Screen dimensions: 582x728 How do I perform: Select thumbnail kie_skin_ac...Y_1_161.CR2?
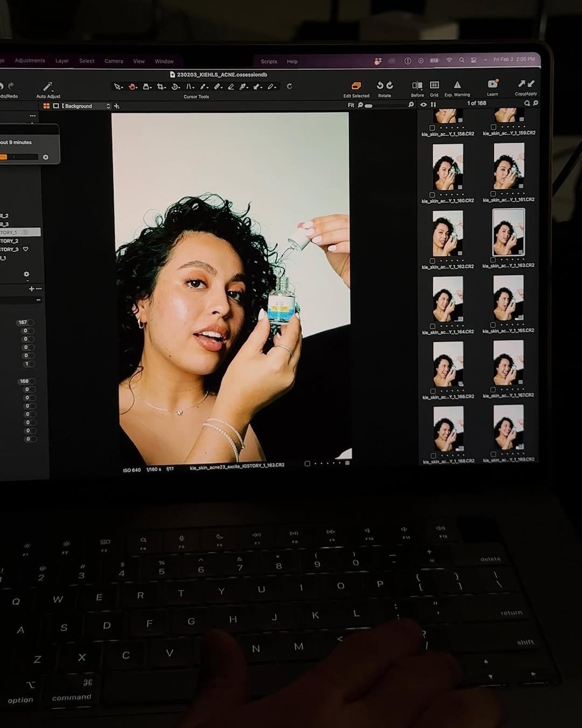[509, 166]
